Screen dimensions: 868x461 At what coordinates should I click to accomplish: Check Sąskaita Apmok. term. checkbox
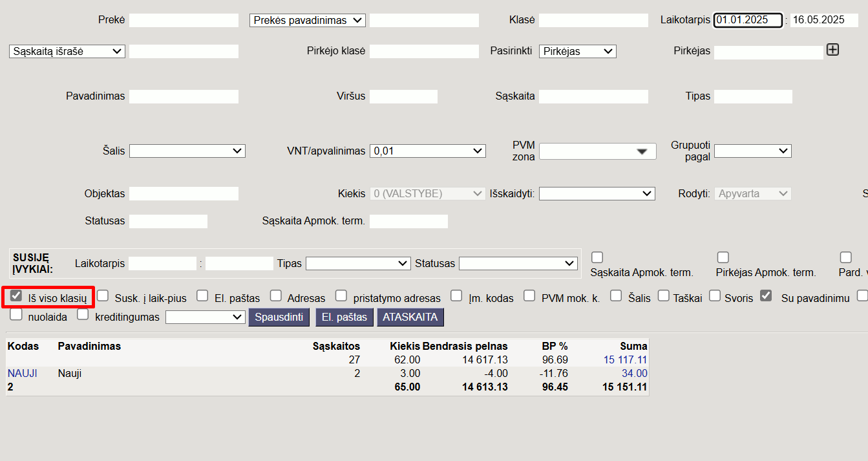click(x=597, y=257)
